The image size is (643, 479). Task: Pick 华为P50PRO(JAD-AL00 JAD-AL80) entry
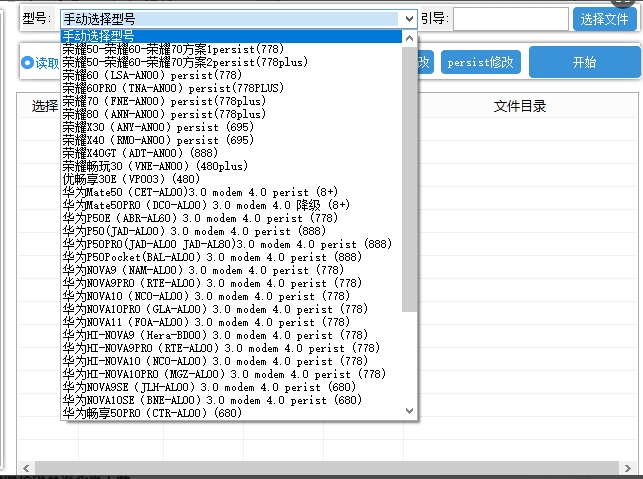pyautogui.click(x=231, y=244)
